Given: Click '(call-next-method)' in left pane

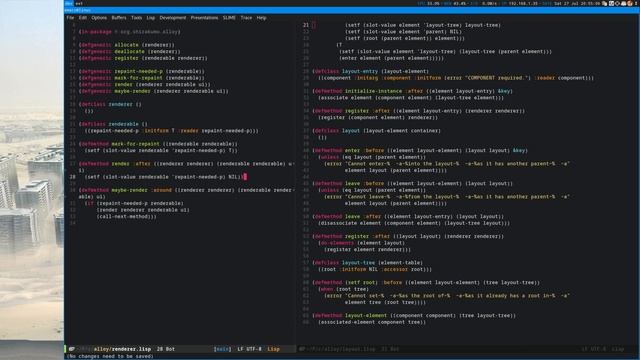Looking at the screenshot, I should pyautogui.click(x=125, y=216).
